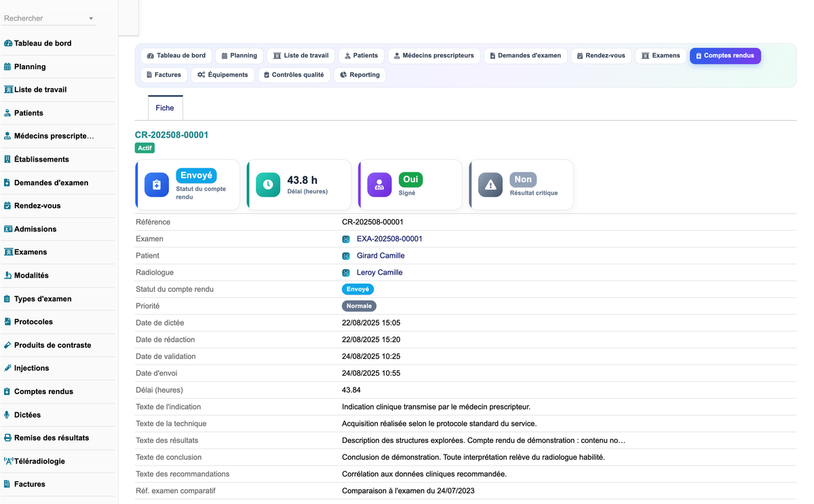The image size is (814, 504).
Task: Open Reporting in top navigation
Action: [360, 75]
